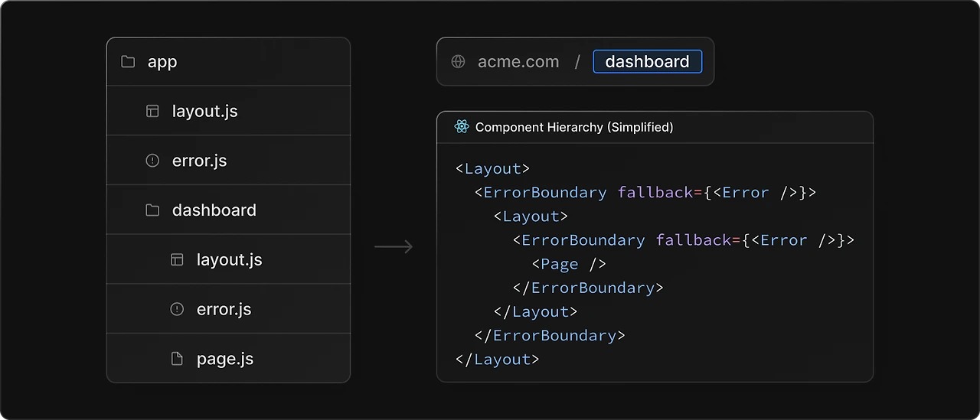This screenshot has height=420, width=980.
Task: Select error.js inside the dashboard folder
Action: [x=224, y=309]
